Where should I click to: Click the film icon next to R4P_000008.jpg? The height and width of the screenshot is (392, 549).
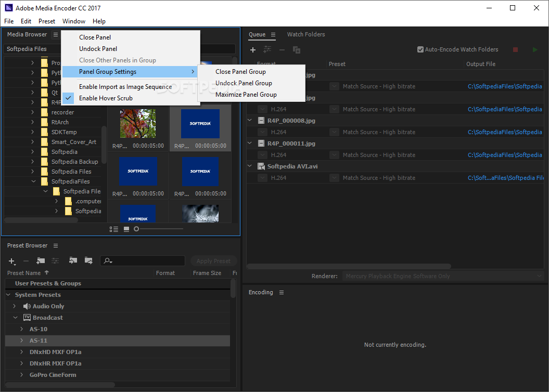tap(261, 121)
